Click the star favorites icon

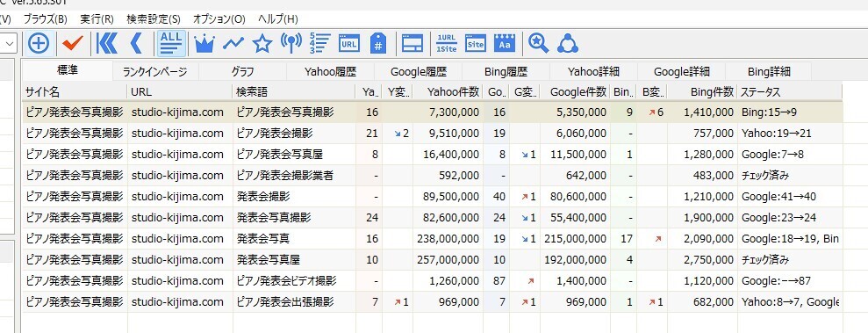coord(262,43)
